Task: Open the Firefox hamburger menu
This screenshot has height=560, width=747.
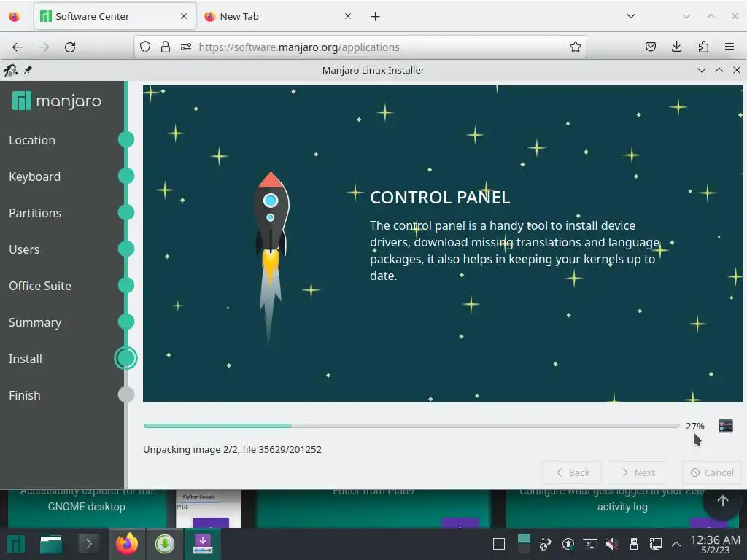Action: point(729,47)
